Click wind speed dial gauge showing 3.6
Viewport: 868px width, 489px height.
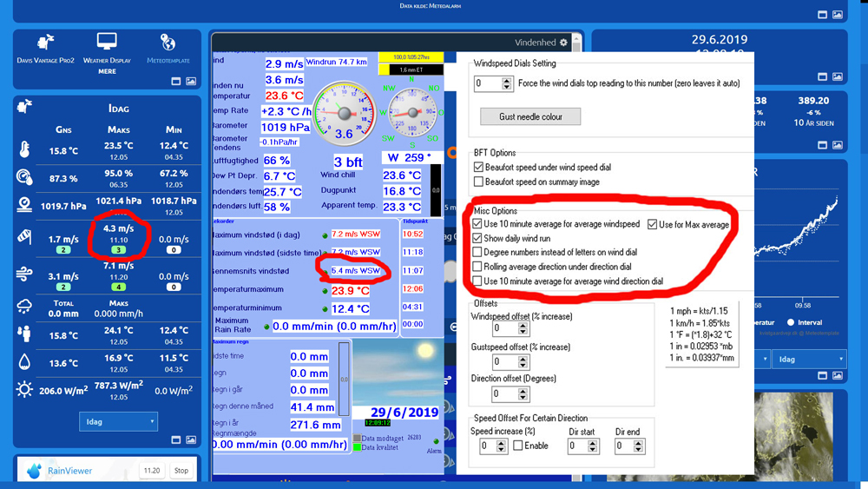[345, 114]
